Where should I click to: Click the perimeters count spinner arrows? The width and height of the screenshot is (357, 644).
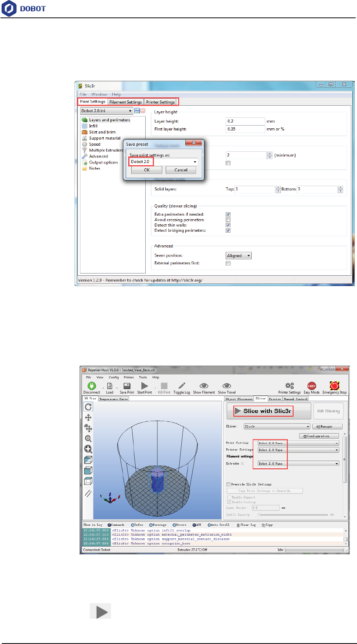coord(270,155)
